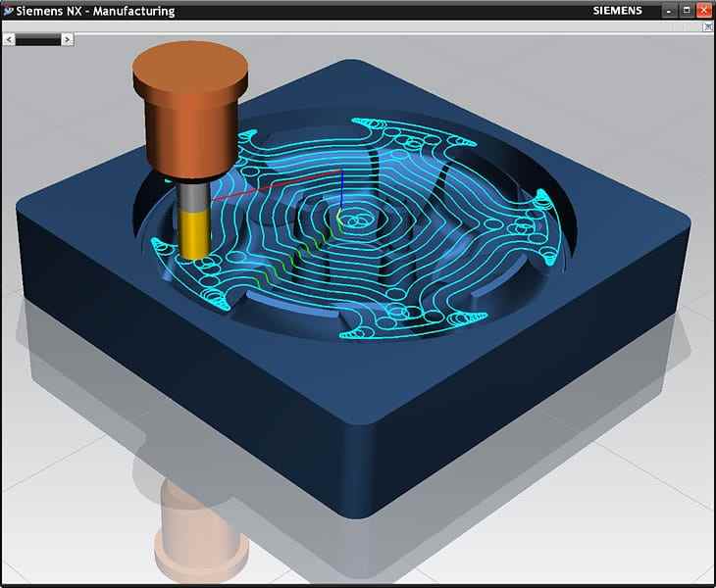
Task: Click the small panel close icon below title bar
Action: (708, 28)
